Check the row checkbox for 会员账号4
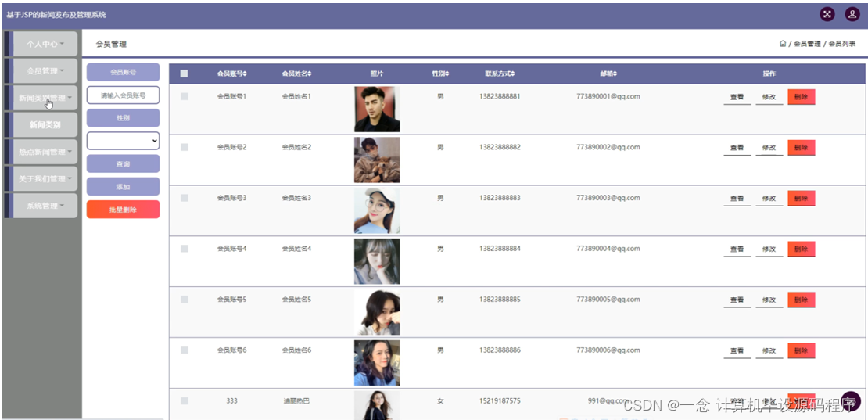This screenshot has width=868, height=420. coord(185,249)
